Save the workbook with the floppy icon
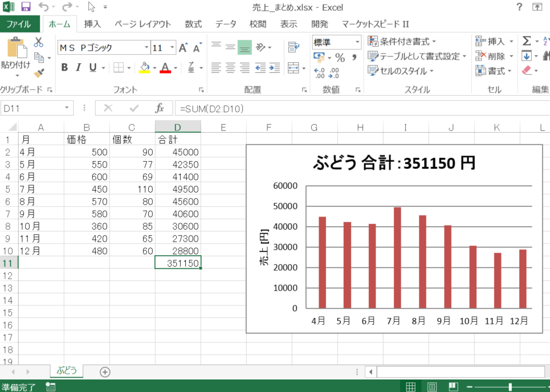Viewport: 550px width, 392px height. (26, 7)
